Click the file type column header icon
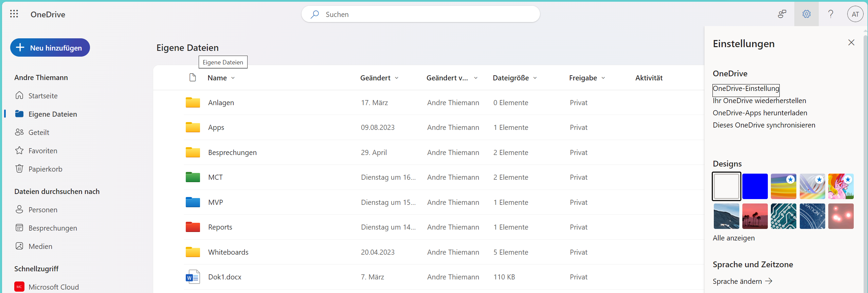868x293 pixels. [193, 78]
